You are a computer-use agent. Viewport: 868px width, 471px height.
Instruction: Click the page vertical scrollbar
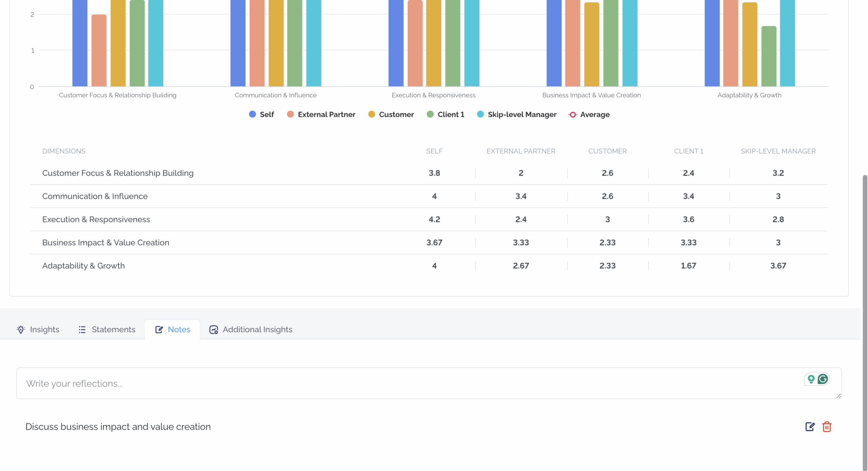[x=865, y=322]
